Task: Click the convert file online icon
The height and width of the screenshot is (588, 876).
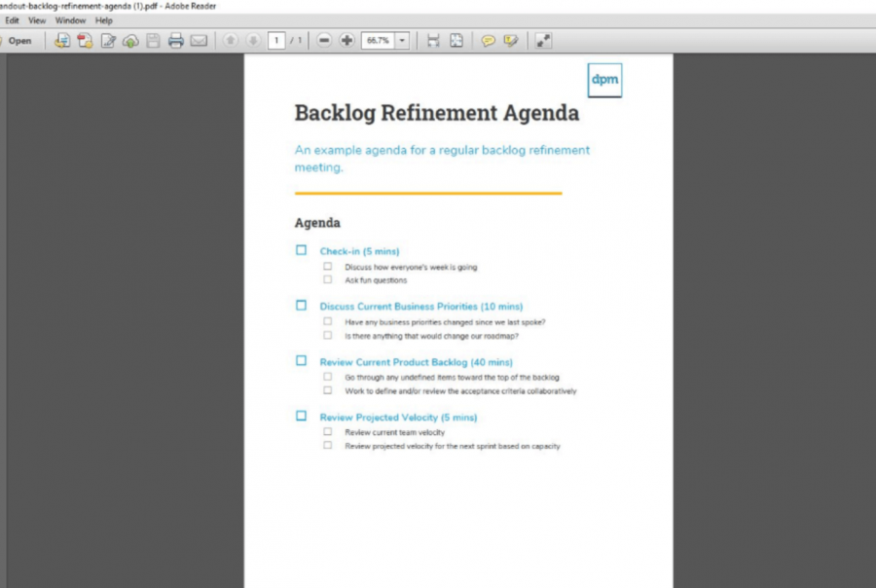Action: [62, 41]
